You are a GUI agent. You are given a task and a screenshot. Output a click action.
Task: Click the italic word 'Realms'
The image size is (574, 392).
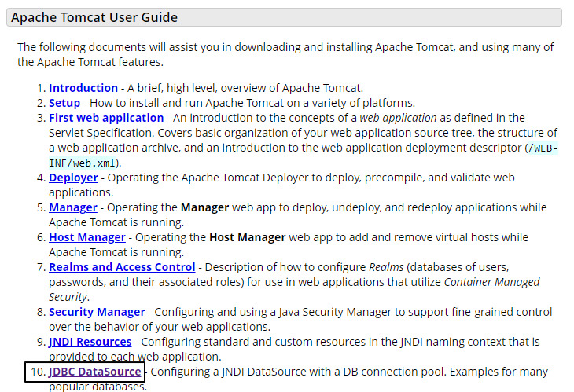(386, 267)
